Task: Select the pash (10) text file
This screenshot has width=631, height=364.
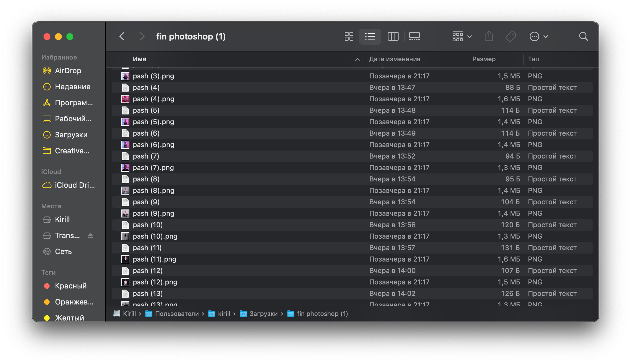Action: (148, 225)
